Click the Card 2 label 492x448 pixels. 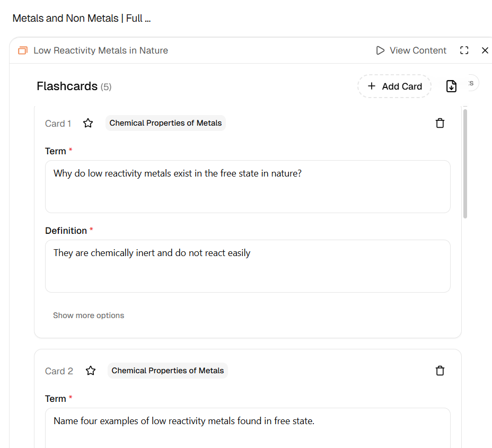59,371
